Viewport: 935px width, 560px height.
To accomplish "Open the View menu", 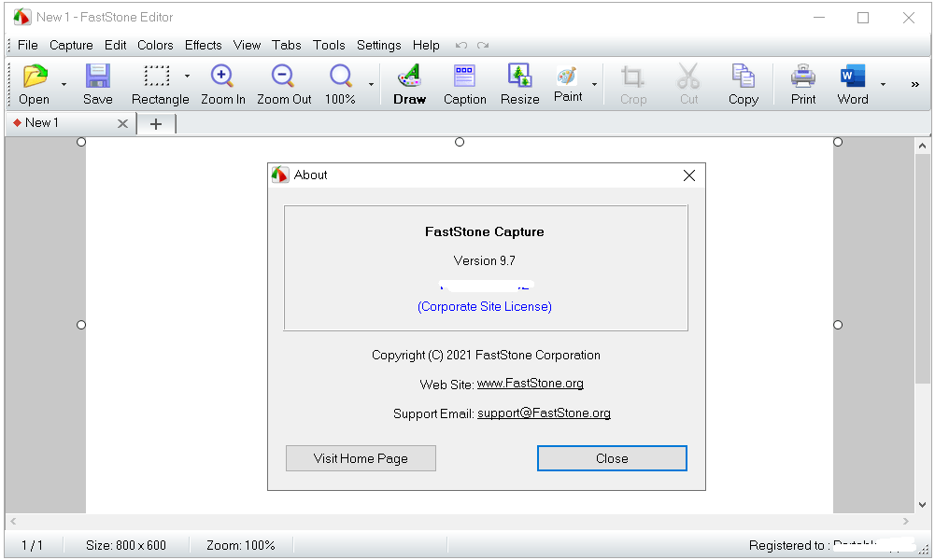I will 247,46.
